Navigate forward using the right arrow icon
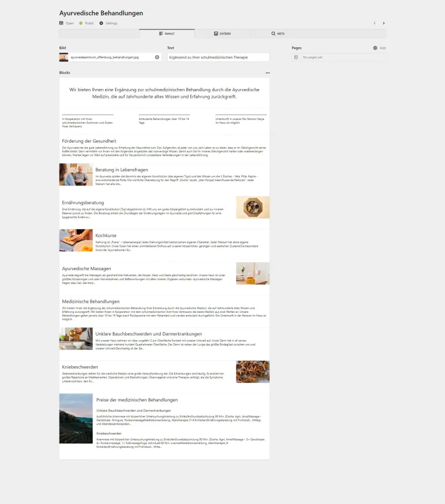This screenshot has height=504, width=445. click(383, 23)
